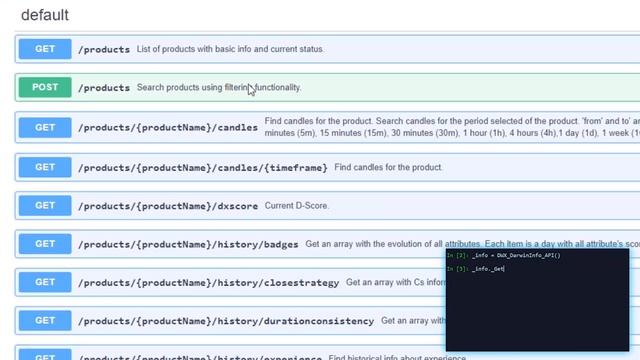Click 'Find historical info about experience' description

[397, 358]
